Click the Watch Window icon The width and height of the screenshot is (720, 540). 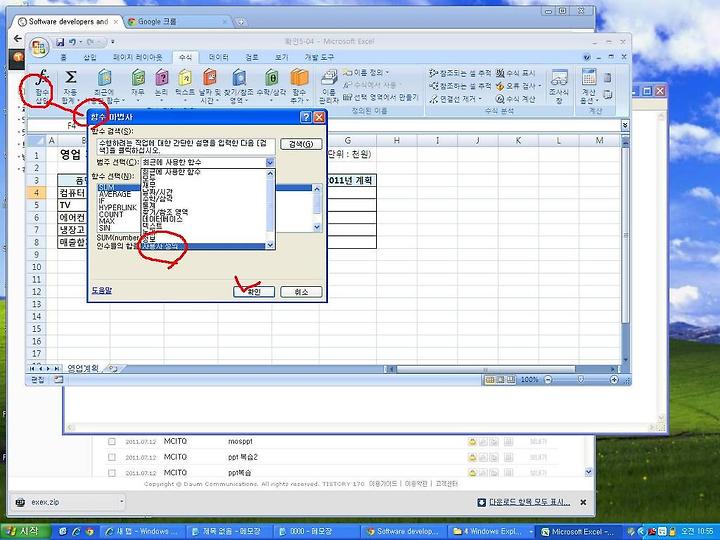coord(559,78)
